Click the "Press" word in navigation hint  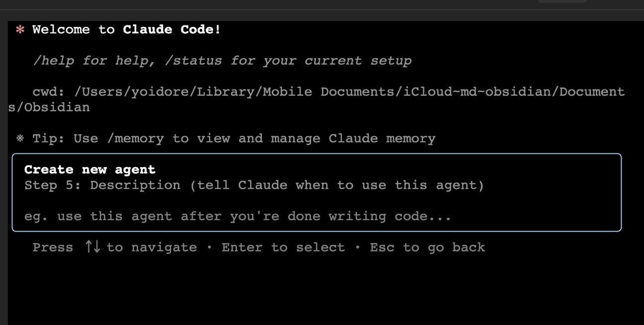(x=53, y=247)
